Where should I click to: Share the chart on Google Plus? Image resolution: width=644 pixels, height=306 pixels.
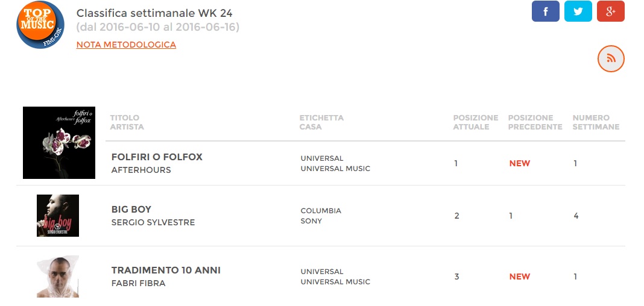pyautogui.click(x=611, y=11)
